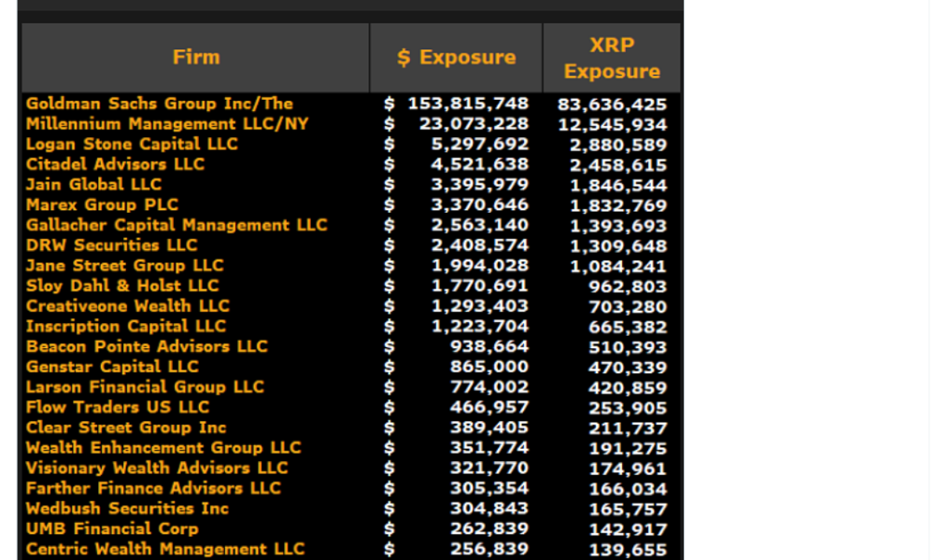
Task: Select Clear Street Group Inc
Action: point(126,427)
